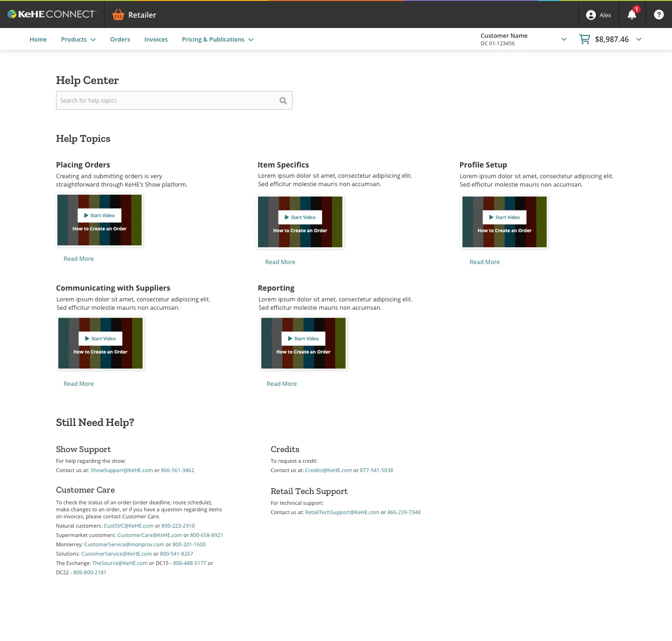This screenshot has height=641, width=672.
Task: Open the shopping cart icon
Action: coord(584,39)
